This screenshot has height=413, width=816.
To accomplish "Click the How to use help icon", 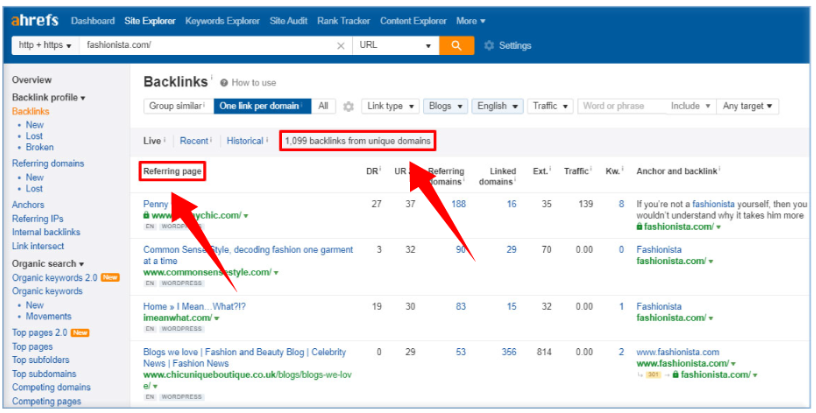I will click(x=224, y=83).
